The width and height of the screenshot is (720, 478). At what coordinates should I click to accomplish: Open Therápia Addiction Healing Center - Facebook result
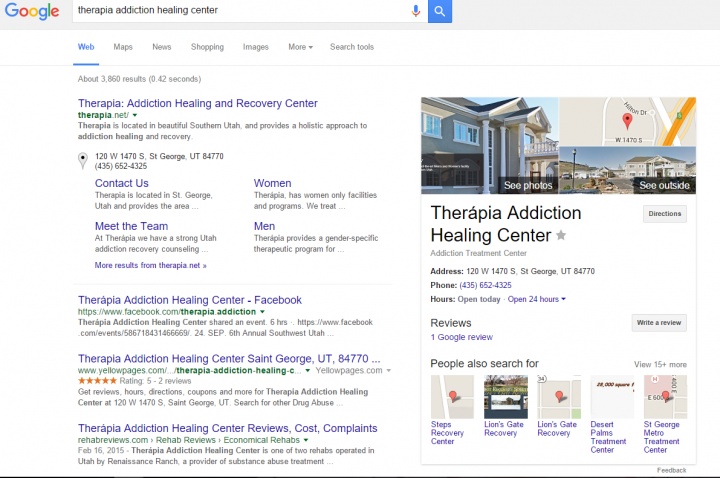coord(190,300)
